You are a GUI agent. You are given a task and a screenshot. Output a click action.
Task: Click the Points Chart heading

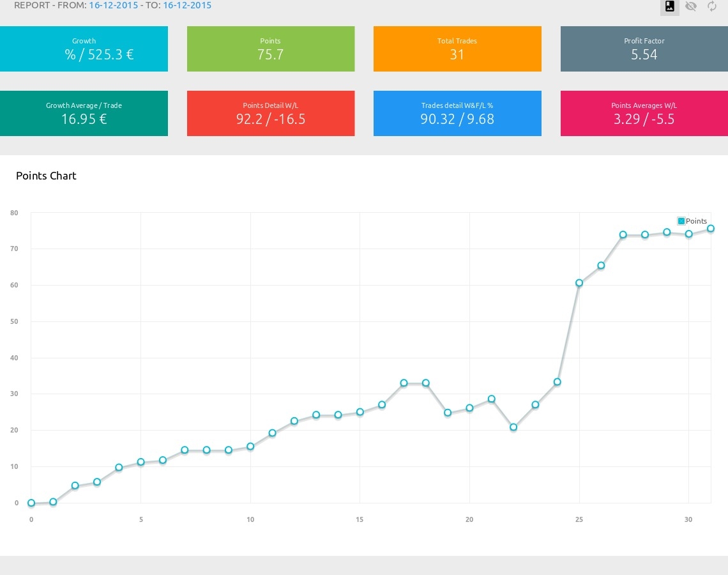coord(46,176)
